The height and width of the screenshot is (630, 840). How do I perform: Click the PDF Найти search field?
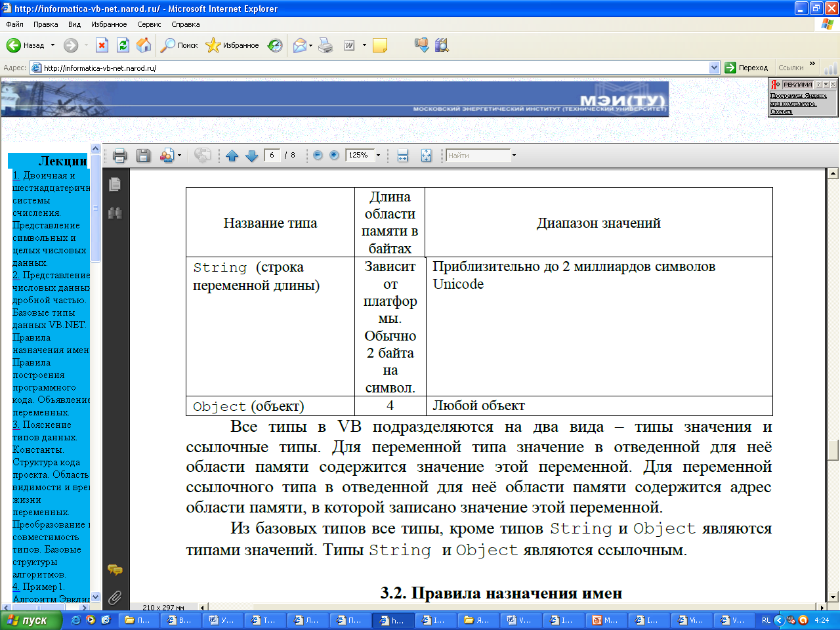click(478, 156)
